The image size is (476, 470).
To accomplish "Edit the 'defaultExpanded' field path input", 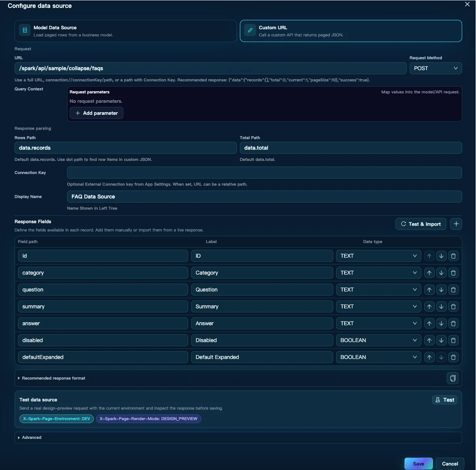I will coord(103,357).
